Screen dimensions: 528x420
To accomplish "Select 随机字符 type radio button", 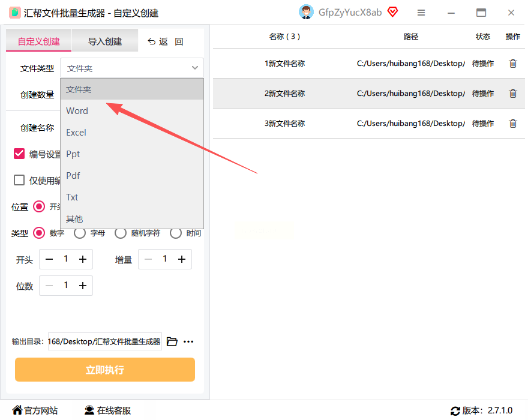I will pyautogui.click(x=120, y=233).
